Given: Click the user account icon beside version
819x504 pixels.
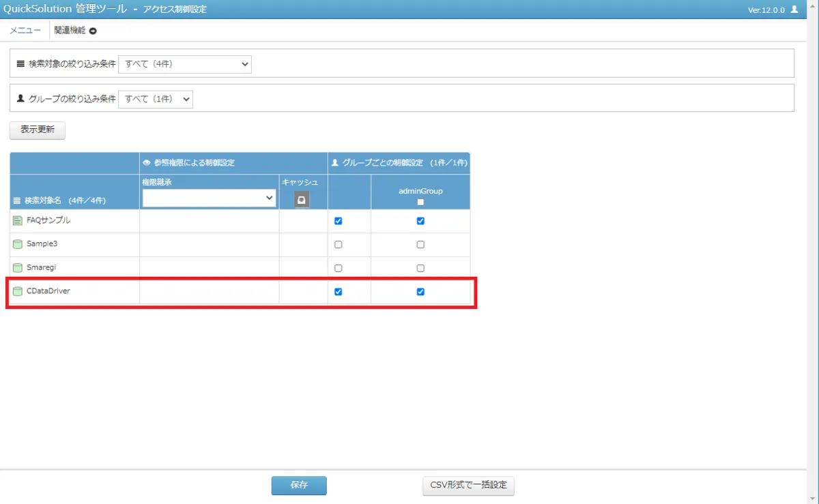Looking at the screenshot, I should pyautogui.click(x=794, y=10).
